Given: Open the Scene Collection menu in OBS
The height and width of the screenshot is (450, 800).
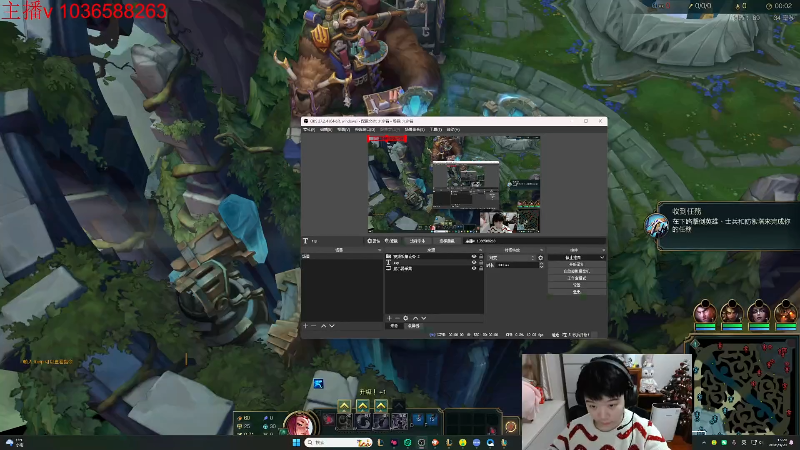Looking at the screenshot, I should (x=414, y=130).
